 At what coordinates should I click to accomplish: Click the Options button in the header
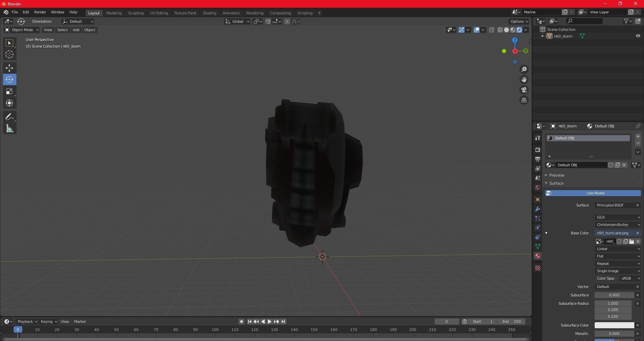(519, 21)
